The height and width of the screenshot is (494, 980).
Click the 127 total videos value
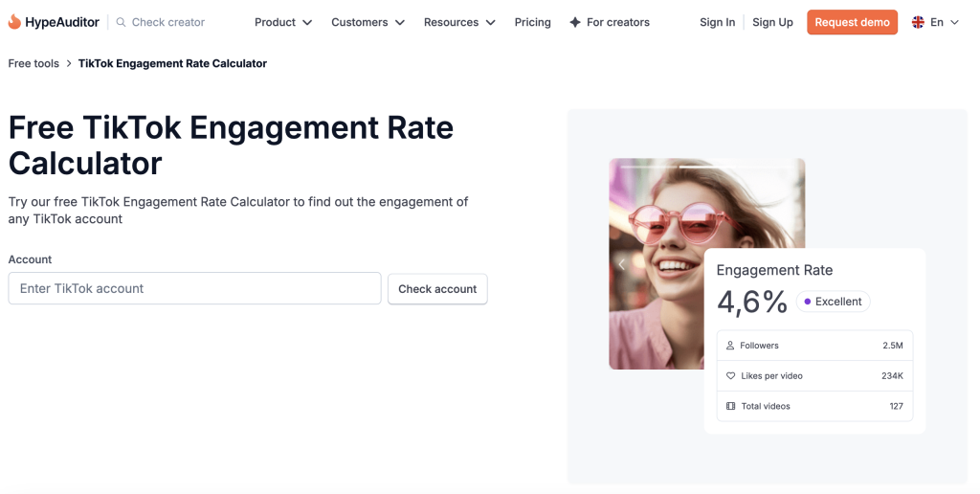(896, 406)
